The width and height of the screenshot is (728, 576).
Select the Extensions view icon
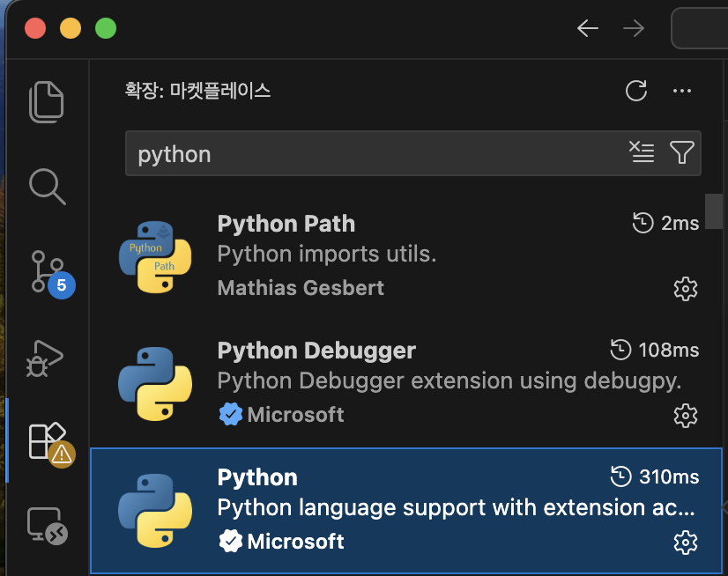coord(48,440)
